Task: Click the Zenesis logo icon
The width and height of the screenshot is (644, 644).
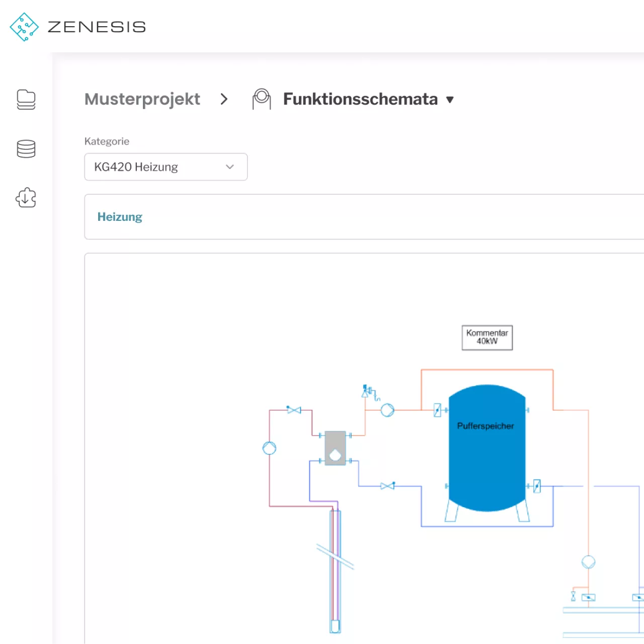Action: pyautogui.click(x=24, y=27)
